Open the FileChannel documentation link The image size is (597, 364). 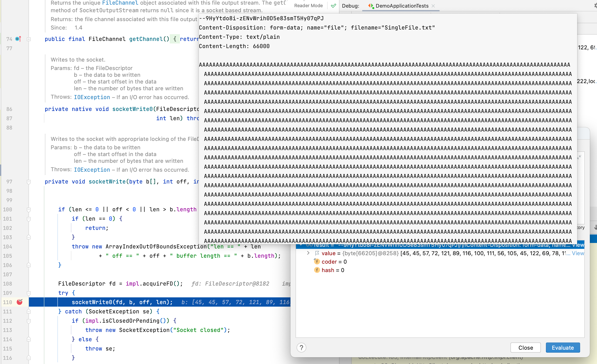click(x=120, y=3)
